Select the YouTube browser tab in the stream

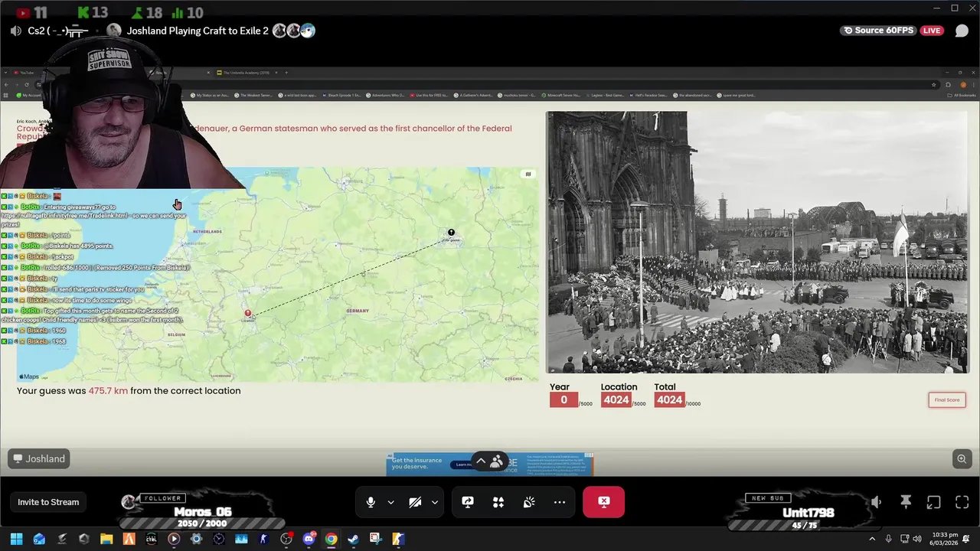pyautogui.click(x=24, y=73)
